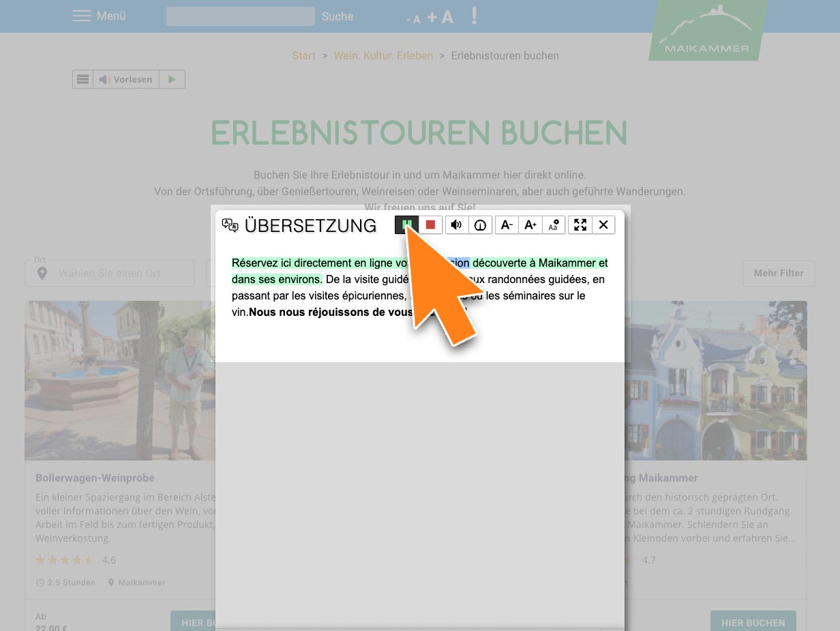Image resolution: width=840 pixels, height=631 pixels.
Task: Open text settings Aa gear icon
Action: point(554,224)
